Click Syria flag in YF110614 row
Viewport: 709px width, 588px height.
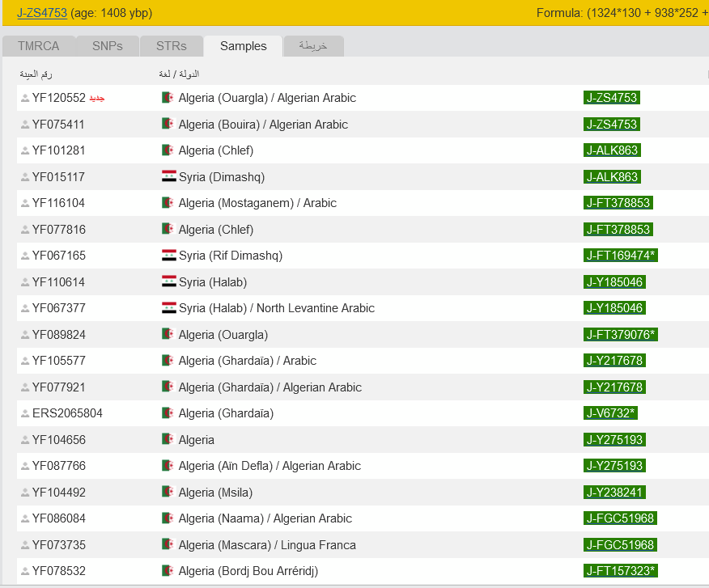(x=168, y=281)
